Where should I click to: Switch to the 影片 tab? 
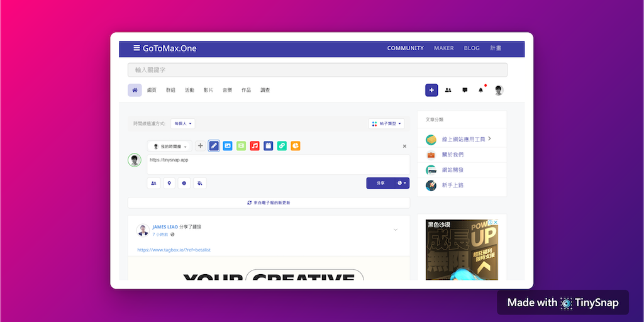[208, 90]
